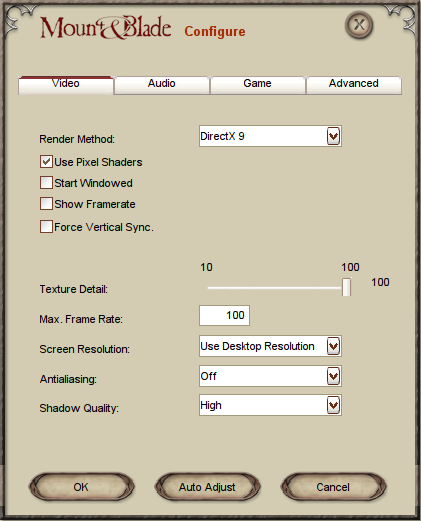The height and width of the screenshot is (521, 421).
Task: Click the Screen Resolution label
Action: 85,349
